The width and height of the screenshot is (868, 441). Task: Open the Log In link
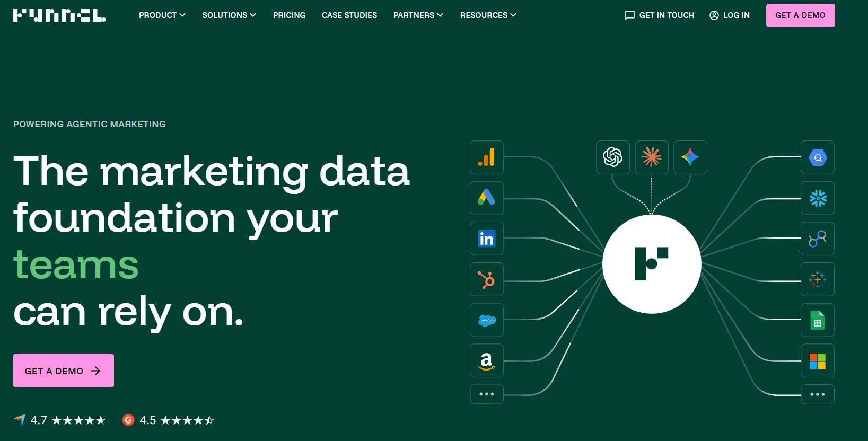[730, 15]
